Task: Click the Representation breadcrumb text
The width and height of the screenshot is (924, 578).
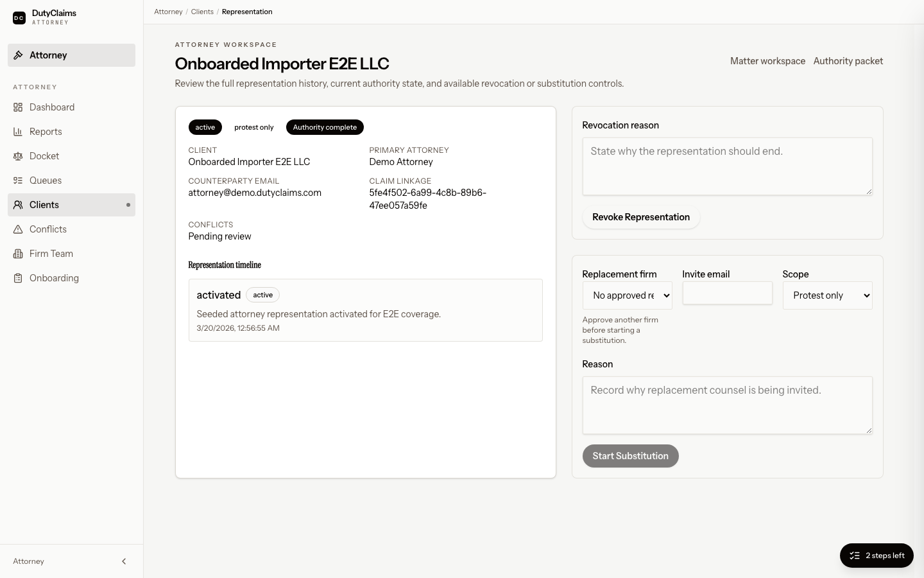Action: coord(247,12)
